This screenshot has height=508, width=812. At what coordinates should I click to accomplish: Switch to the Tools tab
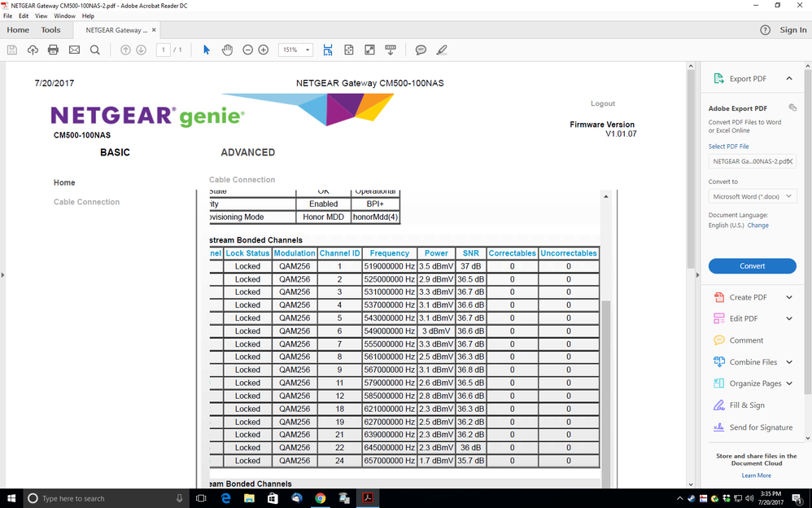point(50,30)
